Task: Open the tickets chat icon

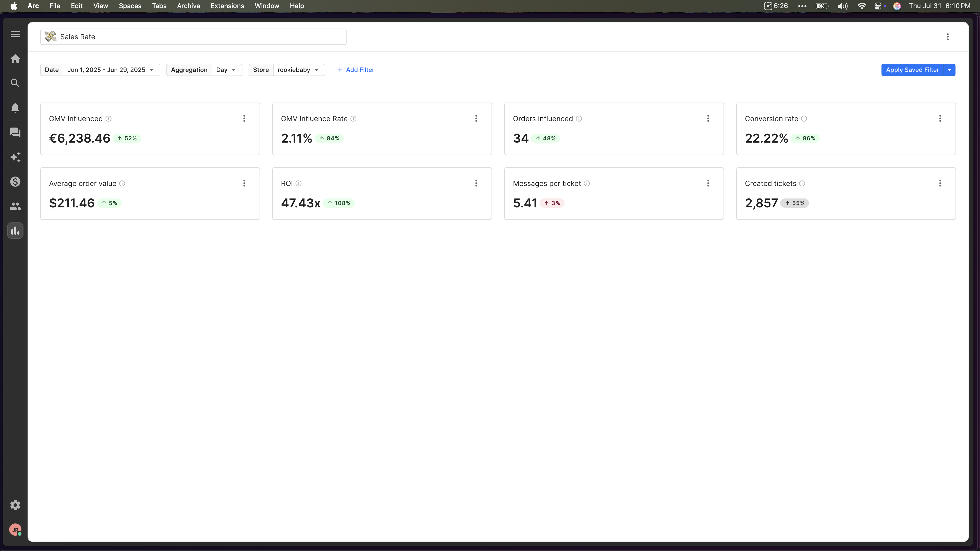Action: click(15, 132)
